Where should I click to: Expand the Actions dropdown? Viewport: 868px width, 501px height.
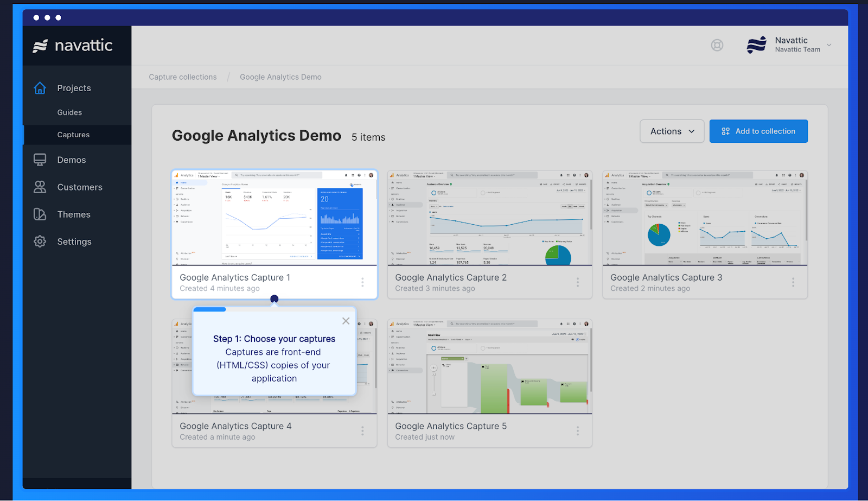672,131
